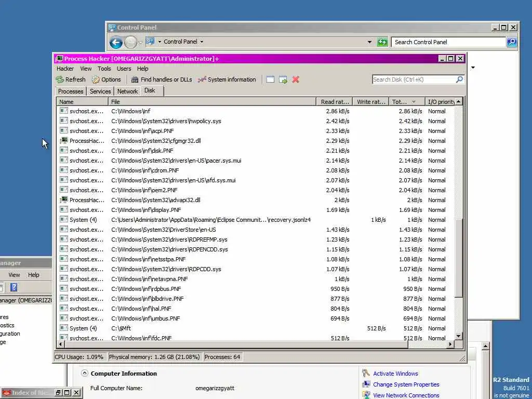Viewport: 532px width, 399px height.
Task: Click the Refresh toolbar button
Action: [x=71, y=79]
